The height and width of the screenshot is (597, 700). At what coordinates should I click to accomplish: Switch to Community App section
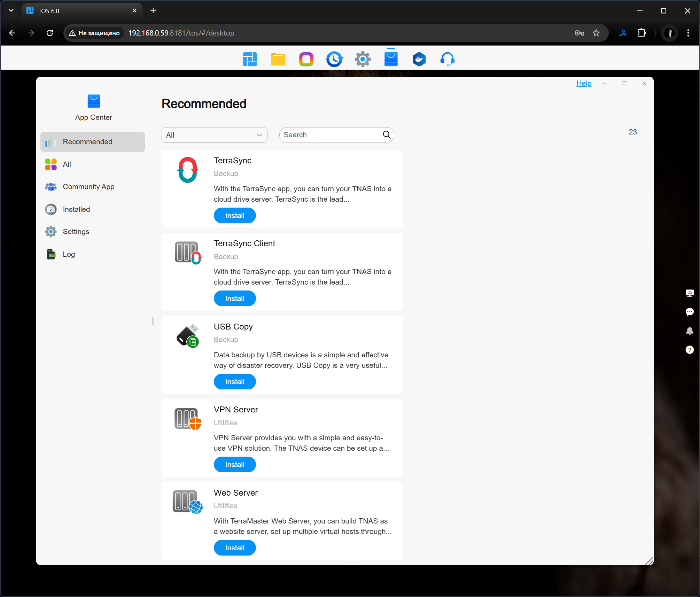click(88, 187)
